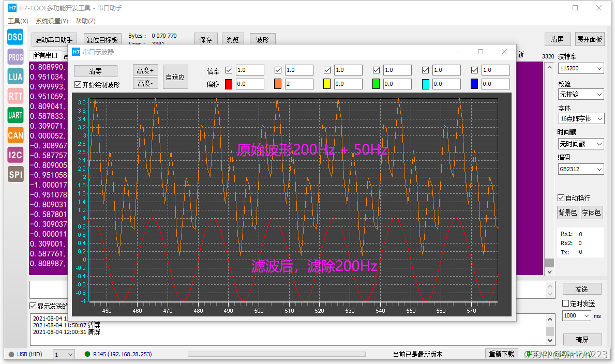Open the LUA script tool

click(x=16, y=77)
